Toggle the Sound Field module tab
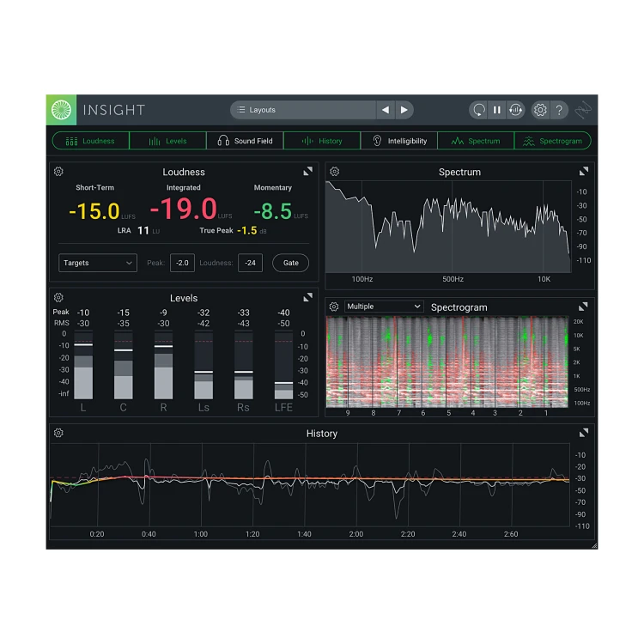This screenshot has height=644, width=644. [245, 141]
